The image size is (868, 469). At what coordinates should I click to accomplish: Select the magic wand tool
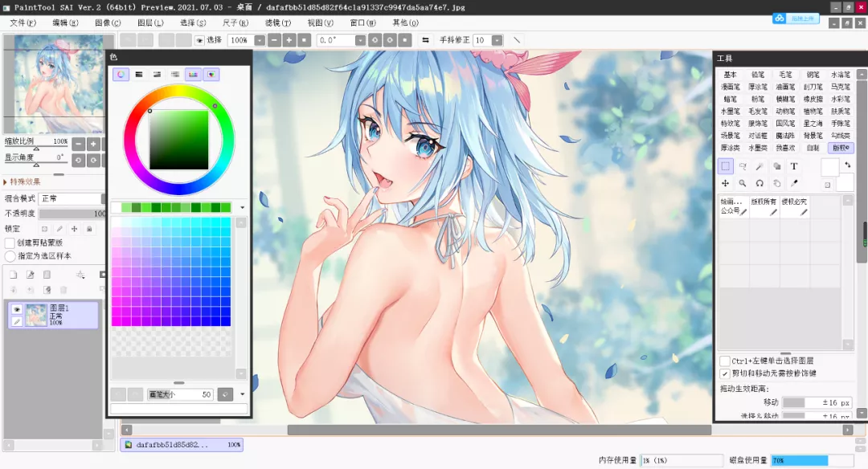click(759, 166)
